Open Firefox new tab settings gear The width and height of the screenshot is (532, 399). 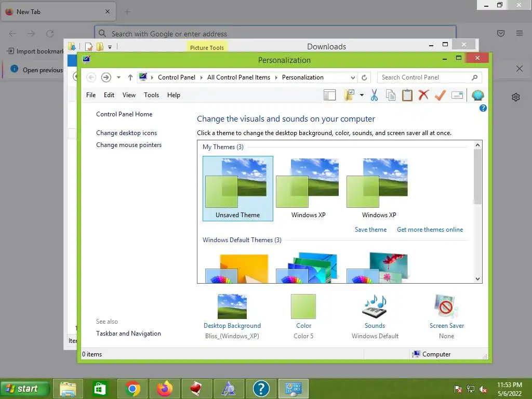tap(516, 97)
